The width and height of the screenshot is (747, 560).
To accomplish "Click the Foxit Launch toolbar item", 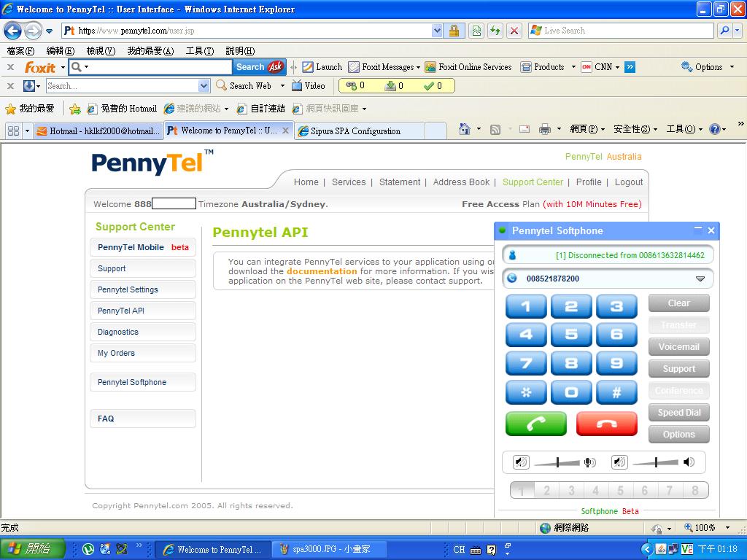I will 322,67.
